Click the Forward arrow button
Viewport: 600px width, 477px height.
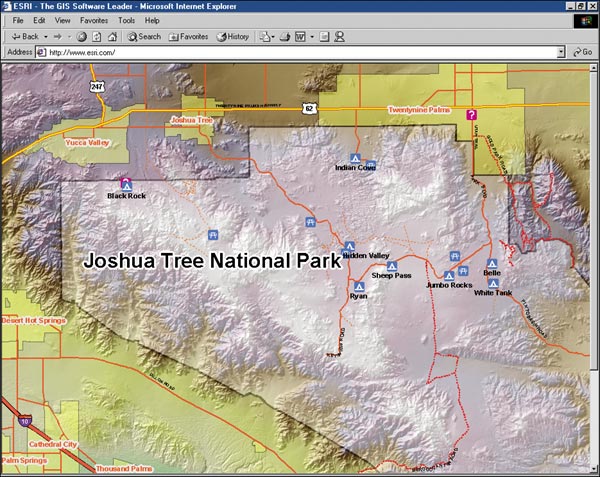point(58,37)
